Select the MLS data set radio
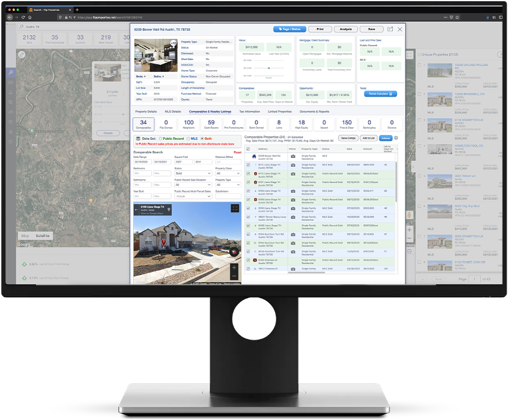The height and width of the screenshot is (420, 508). coord(188,139)
